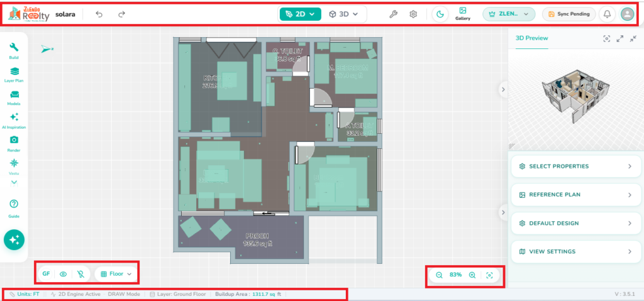Undo the last action
Image resolution: width=644 pixels, height=301 pixels.
click(x=99, y=14)
